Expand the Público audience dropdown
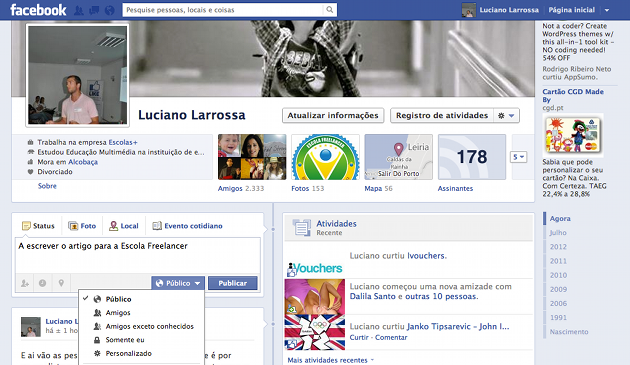The width and height of the screenshot is (630, 365). pos(178,283)
